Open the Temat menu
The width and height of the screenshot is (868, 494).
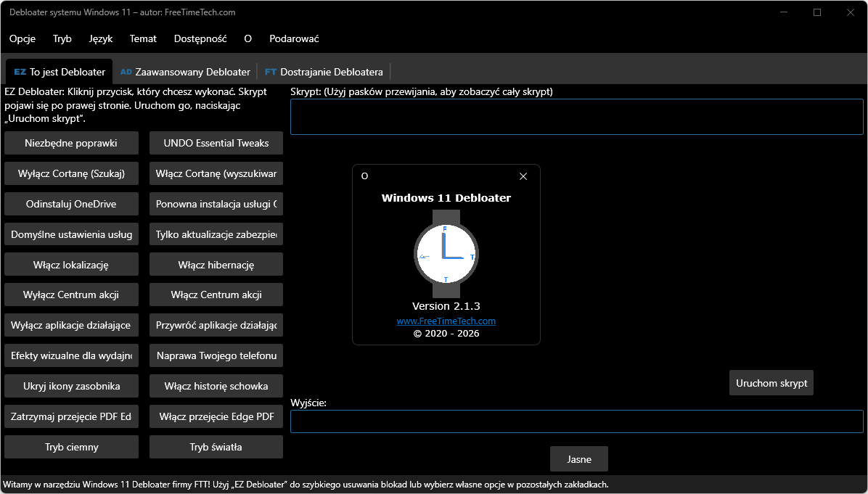[x=143, y=38]
